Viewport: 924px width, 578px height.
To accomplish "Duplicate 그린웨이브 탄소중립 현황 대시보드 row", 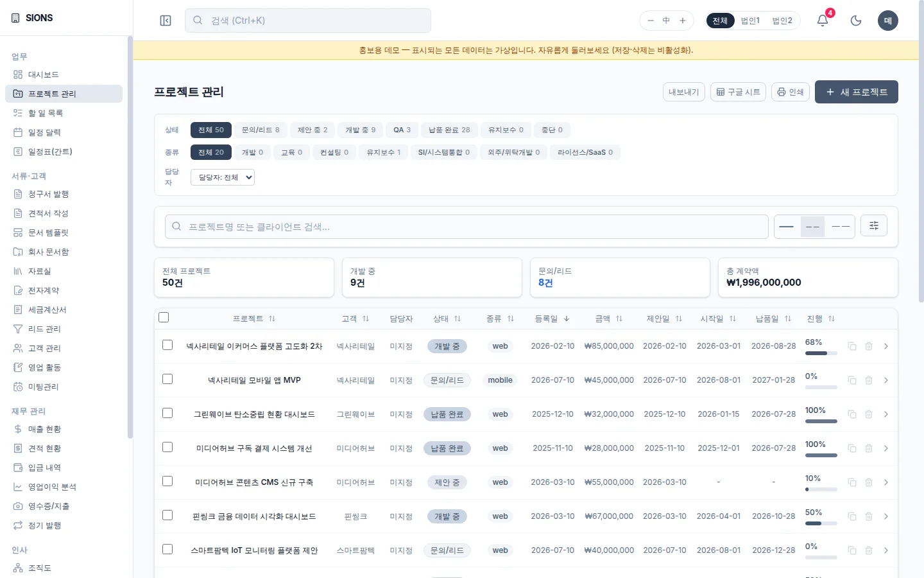I will click(x=852, y=414).
